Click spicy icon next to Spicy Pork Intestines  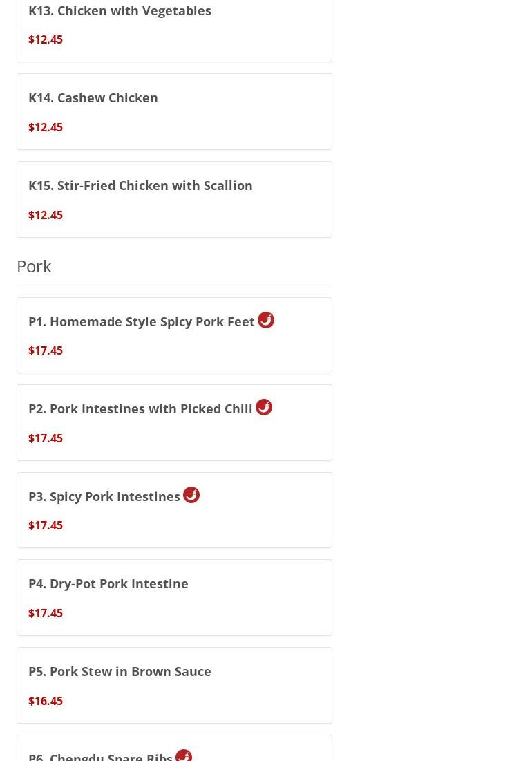coord(191,495)
